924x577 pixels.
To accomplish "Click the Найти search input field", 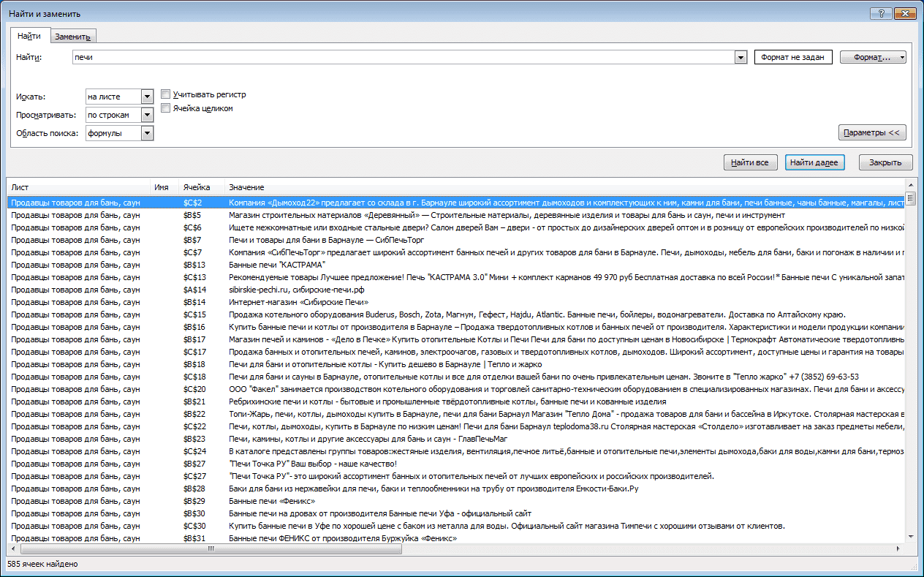I will pos(403,57).
